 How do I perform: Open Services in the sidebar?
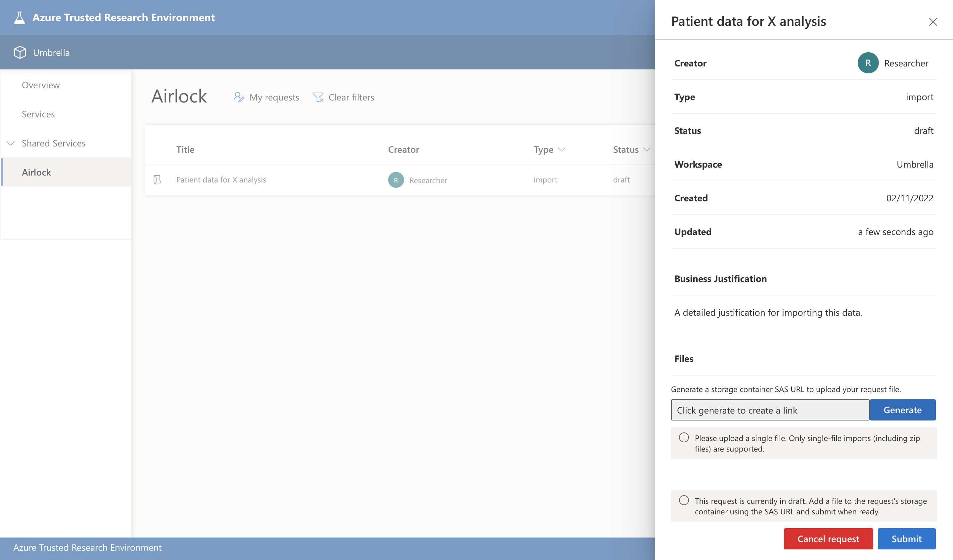click(x=38, y=114)
